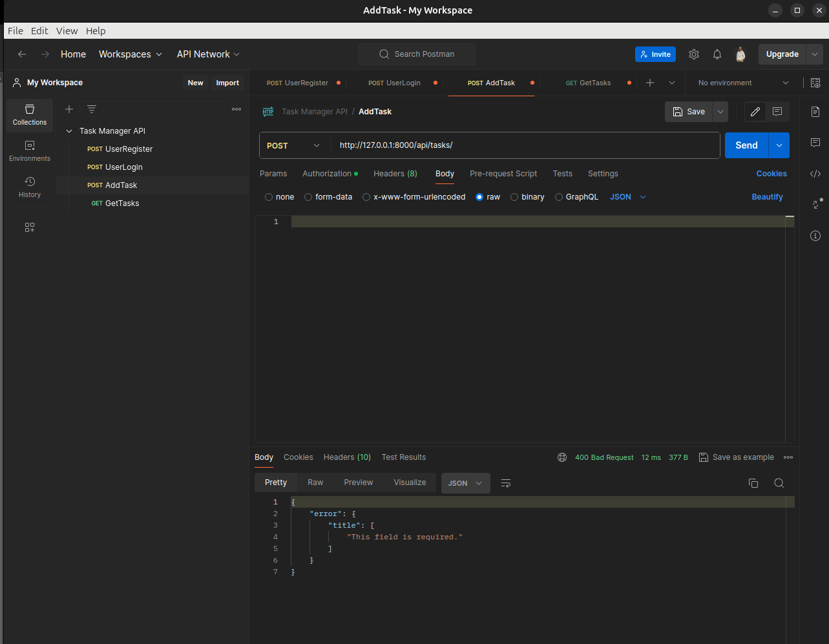Viewport: 829px width, 644px height.
Task: Open the Environments sidebar panel
Action: (30, 151)
